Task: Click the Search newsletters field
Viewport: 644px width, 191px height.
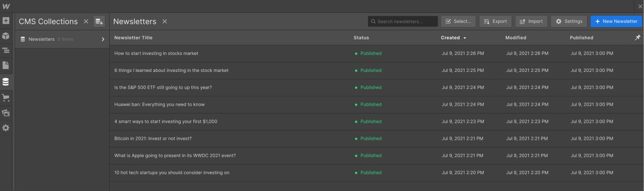Action: click(x=403, y=22)
